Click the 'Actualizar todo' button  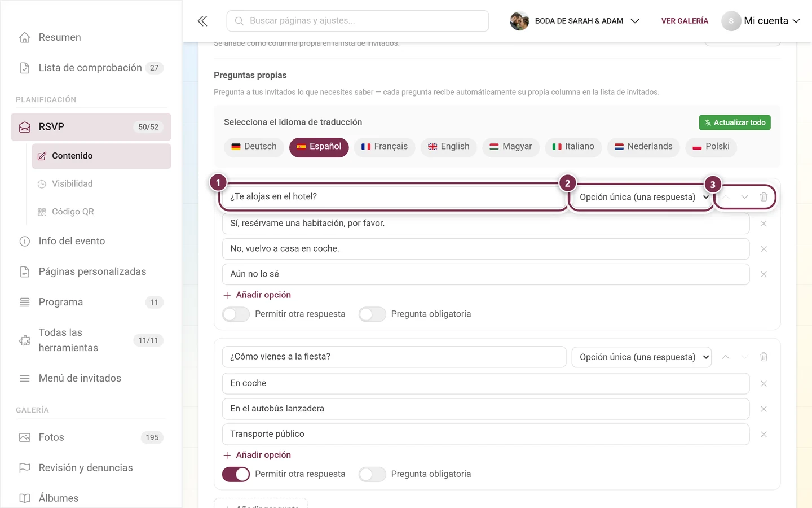coord(735,122)
